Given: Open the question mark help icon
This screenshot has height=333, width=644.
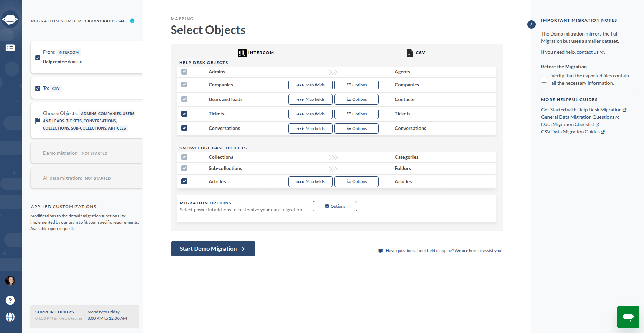Looking at the screenshot, I should pyautogui.click(x=10, y=300).
